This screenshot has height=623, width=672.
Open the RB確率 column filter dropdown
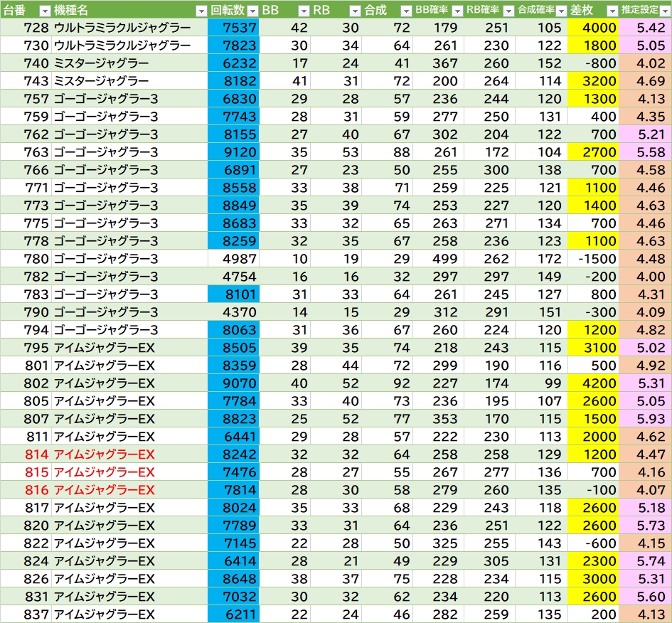tap(508, 11)
